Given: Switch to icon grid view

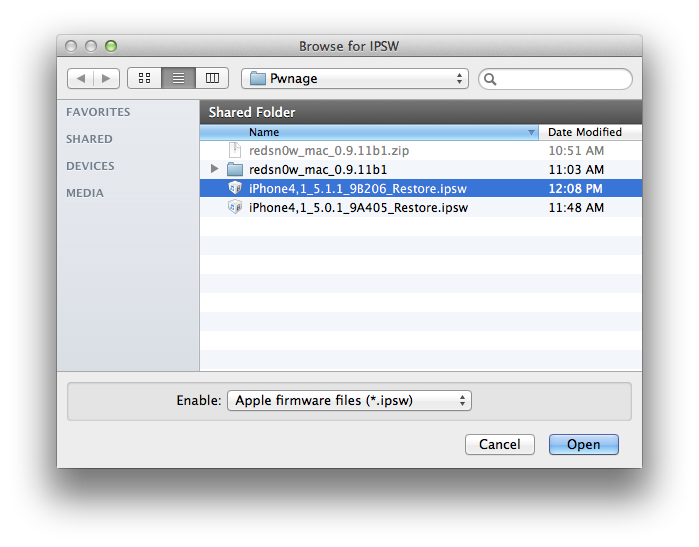Looking at the screenshot, I should tap(144, 78).
